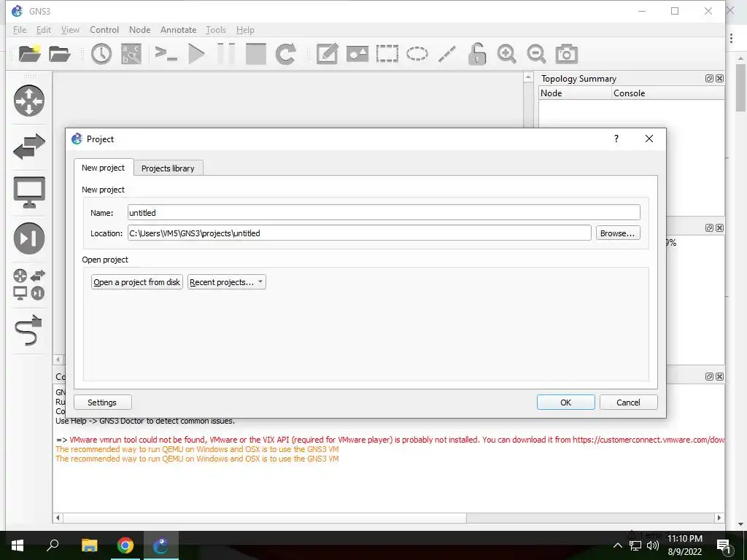Reload all nodes with the circular arrow icon
The height and width of the screenshot is (560, 747).
pos(286,54)
